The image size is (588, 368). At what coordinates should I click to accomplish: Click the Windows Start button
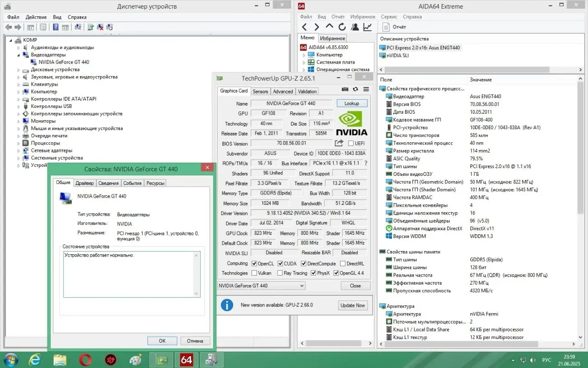(x=11, y=359)
